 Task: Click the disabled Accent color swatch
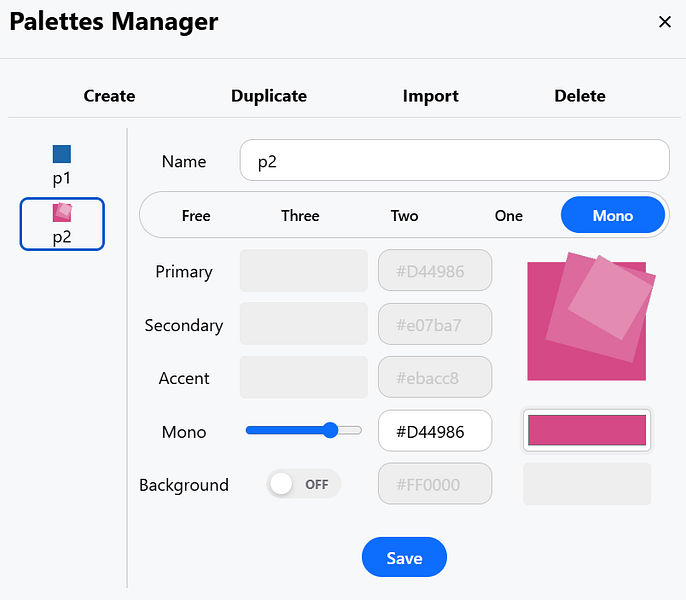(x=304, y=377)
